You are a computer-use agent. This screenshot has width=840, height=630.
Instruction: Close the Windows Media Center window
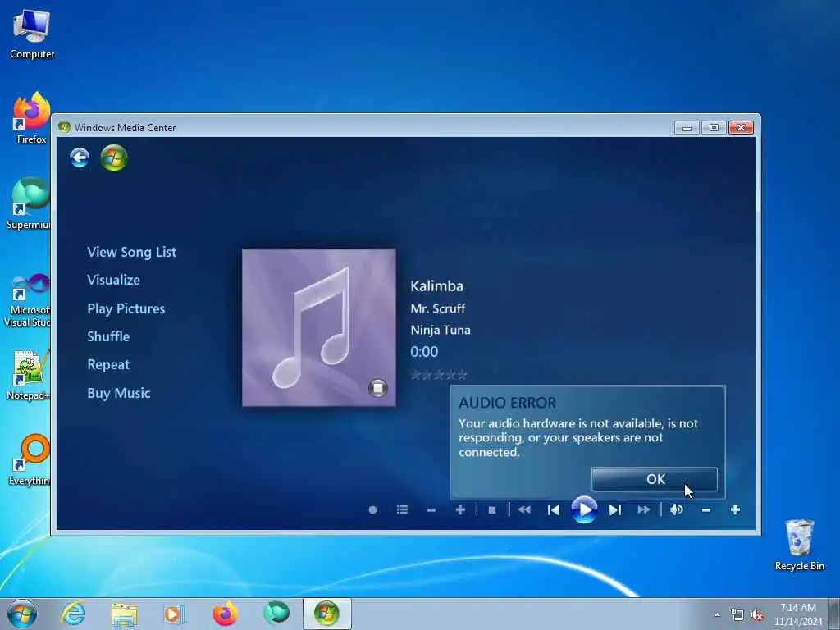click(741, 127)
